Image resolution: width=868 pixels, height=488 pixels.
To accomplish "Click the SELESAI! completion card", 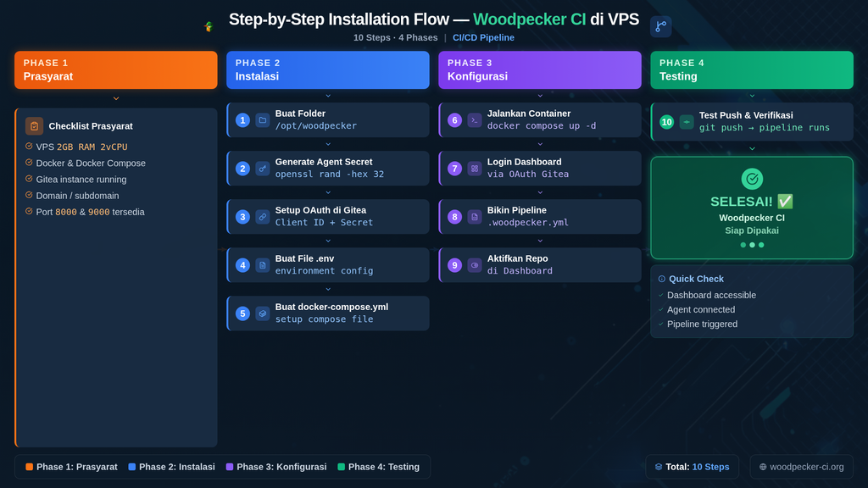I will coord(752,208).
